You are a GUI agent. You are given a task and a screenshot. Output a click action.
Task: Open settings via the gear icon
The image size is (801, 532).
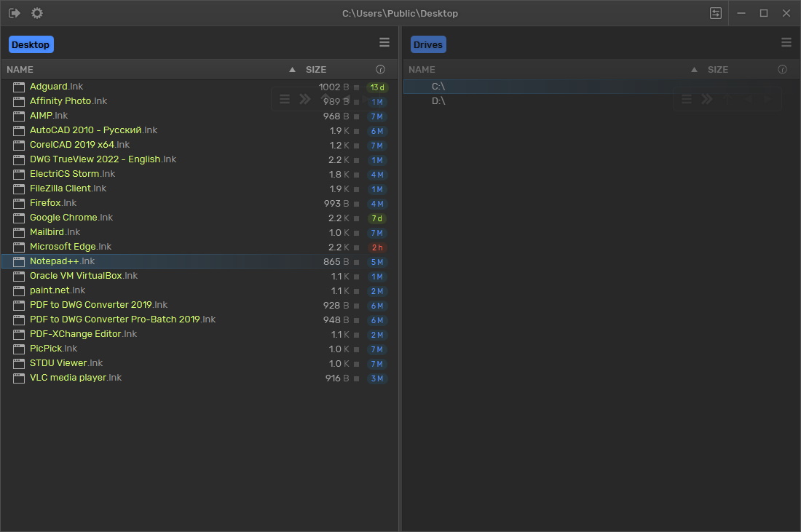click(37, 13)
